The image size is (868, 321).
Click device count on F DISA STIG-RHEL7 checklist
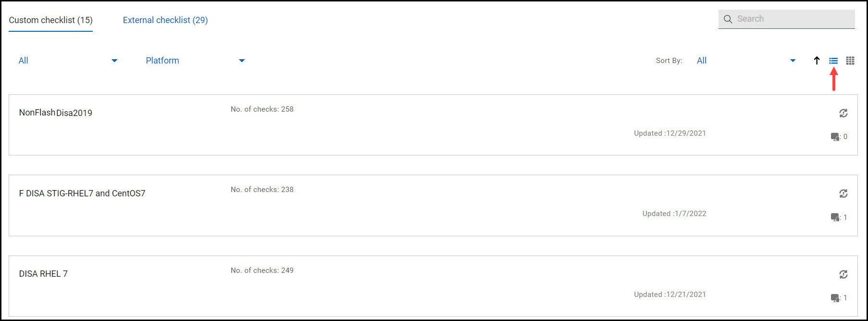[x=835, y=217]
